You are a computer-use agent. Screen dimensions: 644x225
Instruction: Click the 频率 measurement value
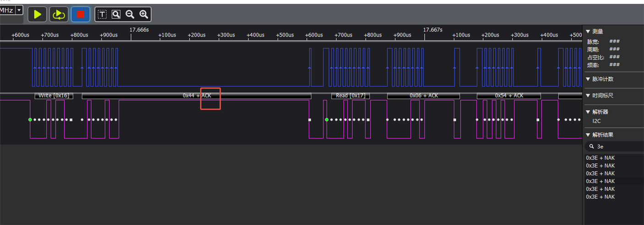[x=614, y=65]
